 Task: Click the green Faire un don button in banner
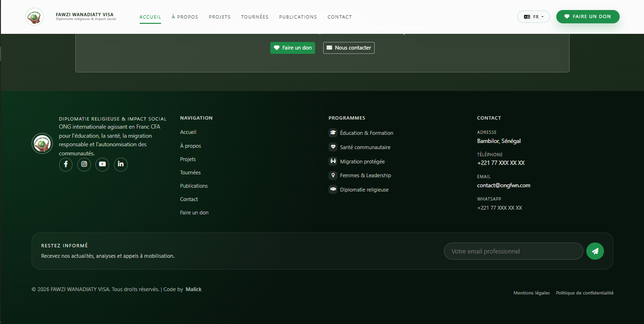coord(293,48)
